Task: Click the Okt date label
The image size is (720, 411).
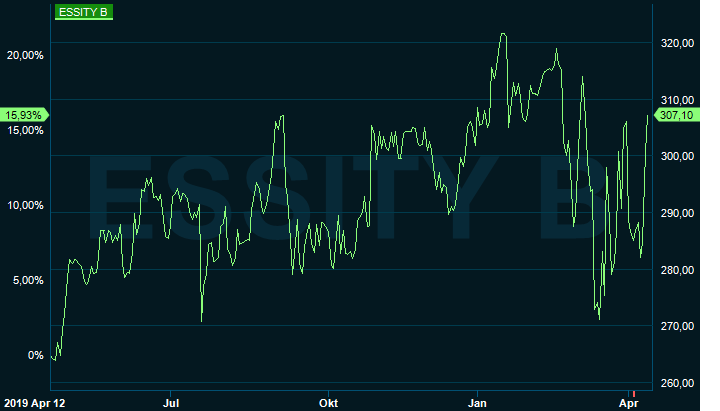Action: [328, 403]
